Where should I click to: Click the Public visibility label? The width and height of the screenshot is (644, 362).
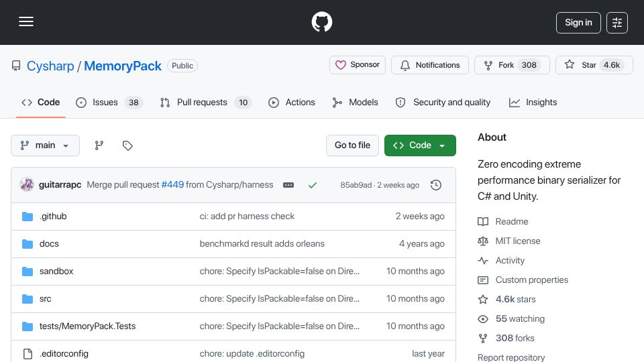click(x=182, y=66)
